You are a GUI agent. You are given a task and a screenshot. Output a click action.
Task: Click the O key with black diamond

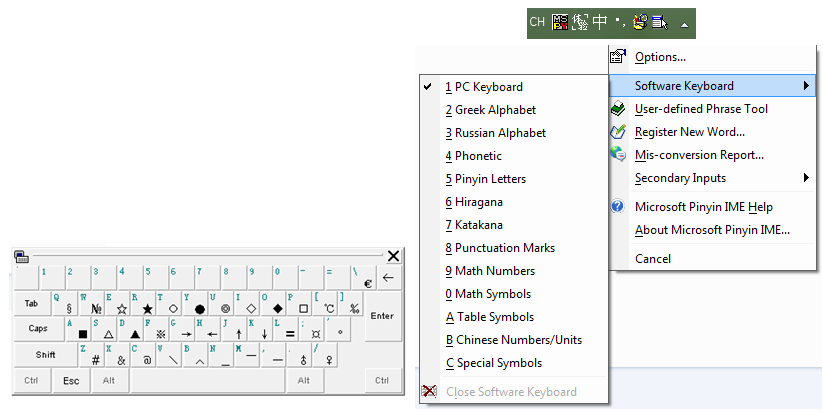272,303
